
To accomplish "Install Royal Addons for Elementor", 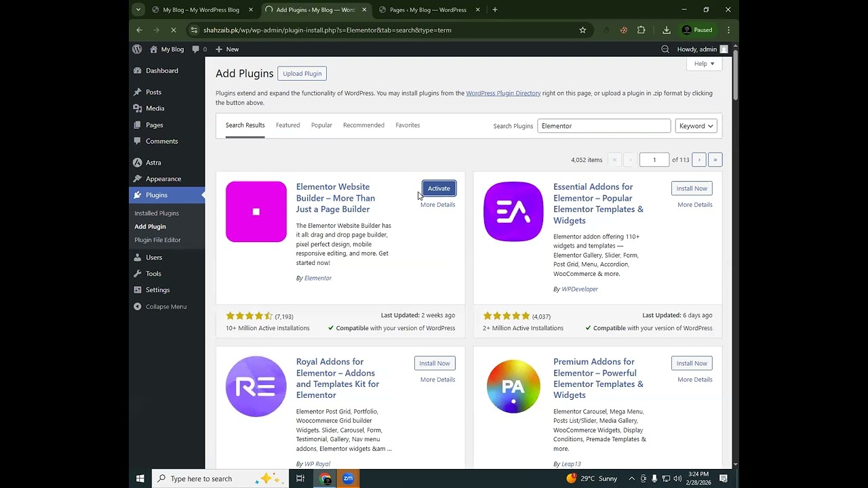I will tap(435, 363).
